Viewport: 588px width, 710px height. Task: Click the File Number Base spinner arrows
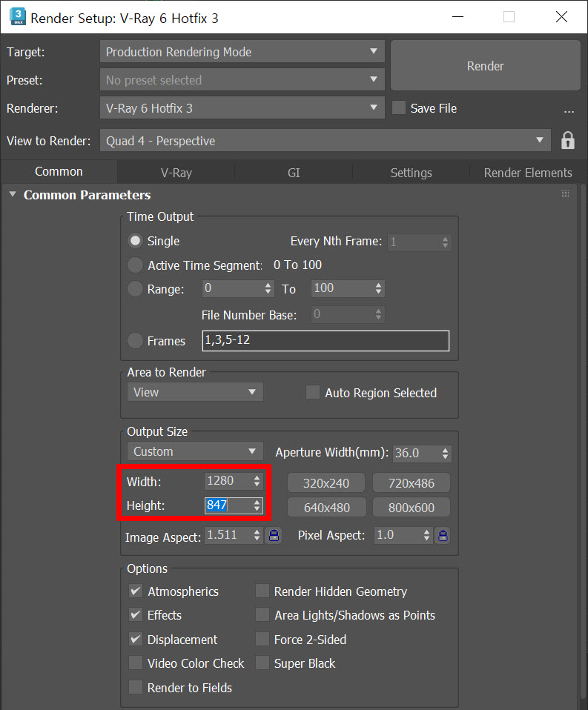(378, 314)
